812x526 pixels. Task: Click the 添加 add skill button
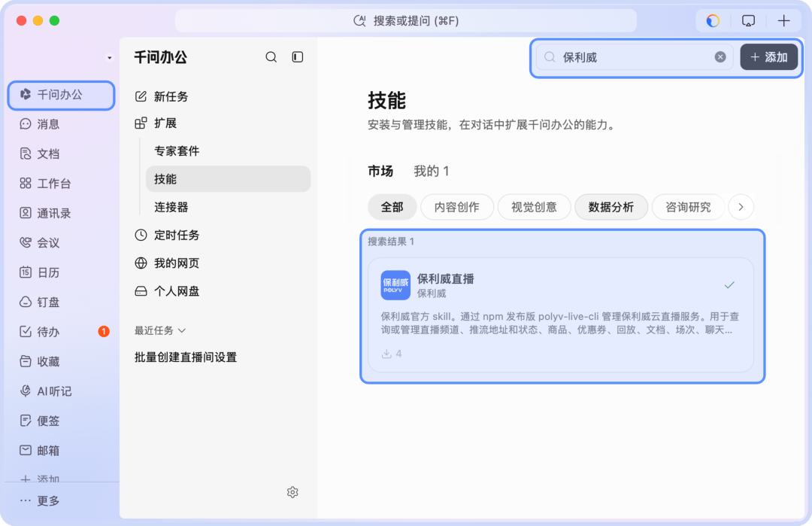pyautogui.click(x=769, y=57)
